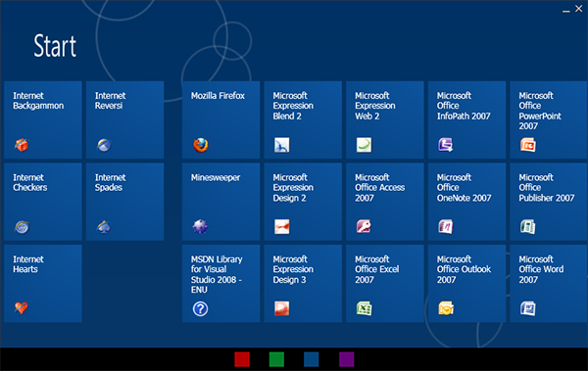Click the Expression Design 3 icon

(282, 308)
